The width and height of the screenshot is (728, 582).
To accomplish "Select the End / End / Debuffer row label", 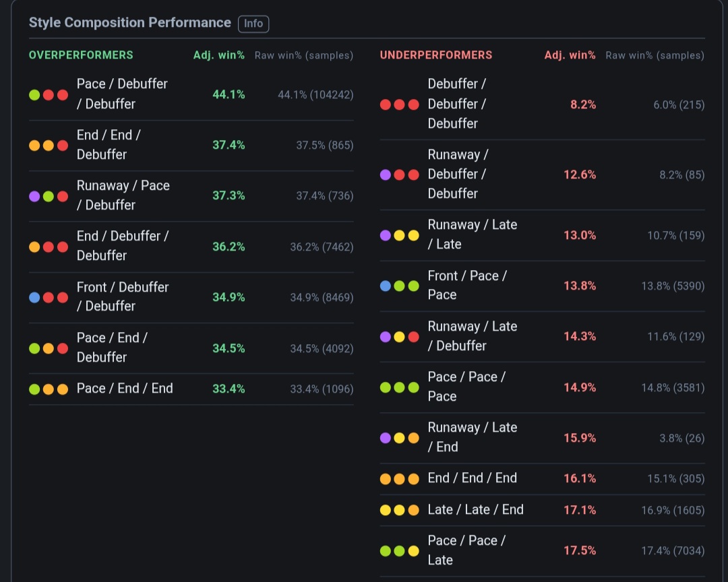I will [x=109, y=144].
